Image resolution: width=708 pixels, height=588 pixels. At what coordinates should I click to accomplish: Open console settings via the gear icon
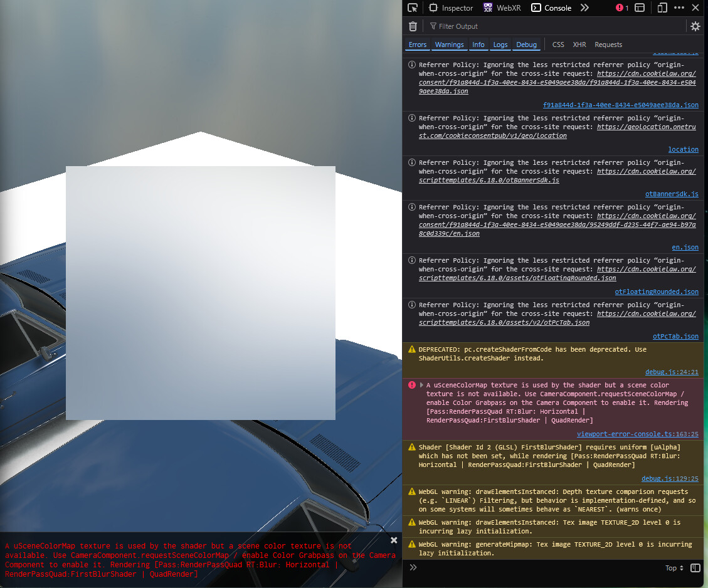(x=695, y=26)
